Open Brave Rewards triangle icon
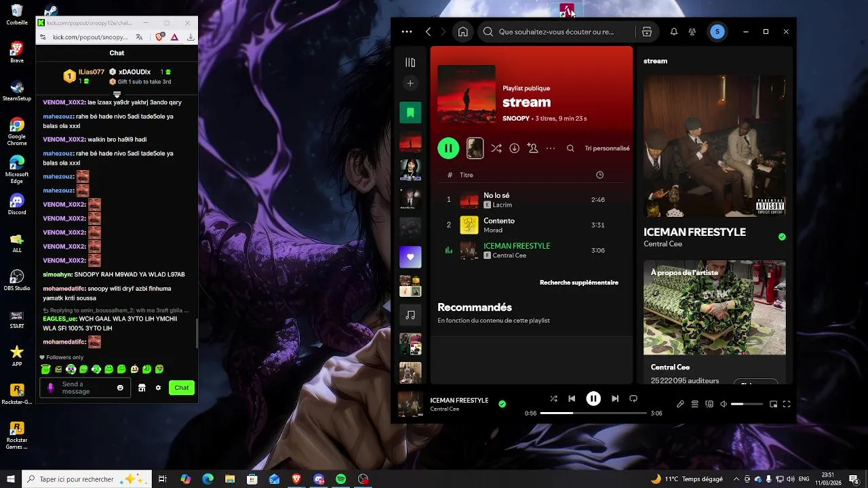 coord(175,37)
